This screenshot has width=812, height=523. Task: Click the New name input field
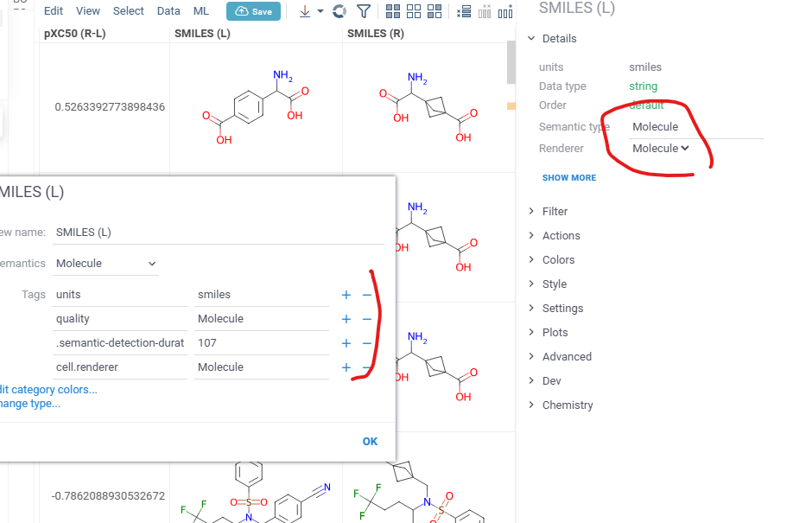pyautogui.click(x=218, y=233)
